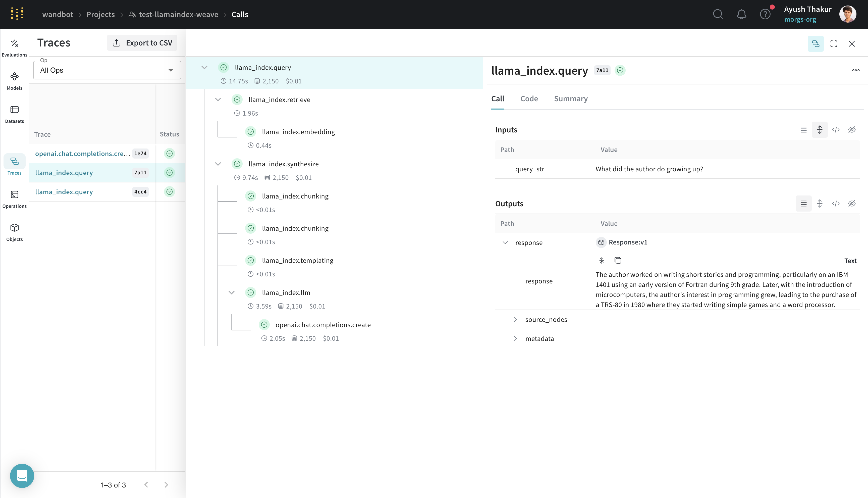Open the Models section
This screenshot has width=868, height=498.
(x=14, y=81)
